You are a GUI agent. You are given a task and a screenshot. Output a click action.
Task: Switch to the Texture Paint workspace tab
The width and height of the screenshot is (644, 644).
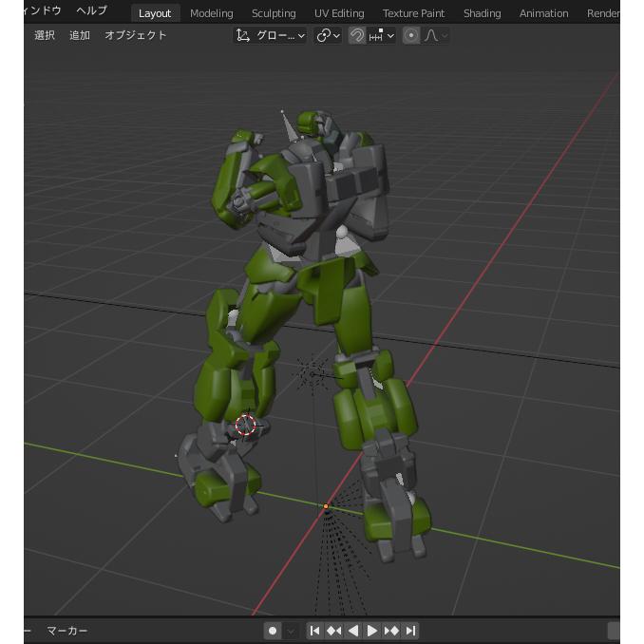click(413, 13)
